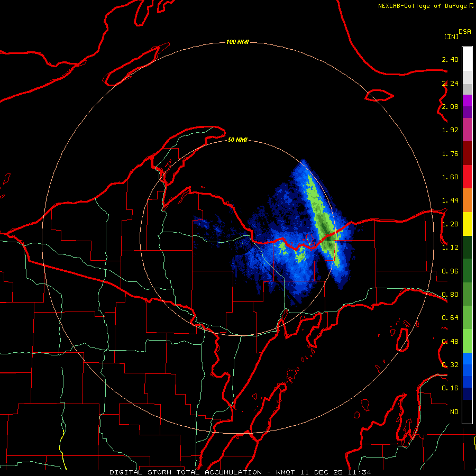
Task: Select the 1.28 legend value
Action: [x=450, y=224]
